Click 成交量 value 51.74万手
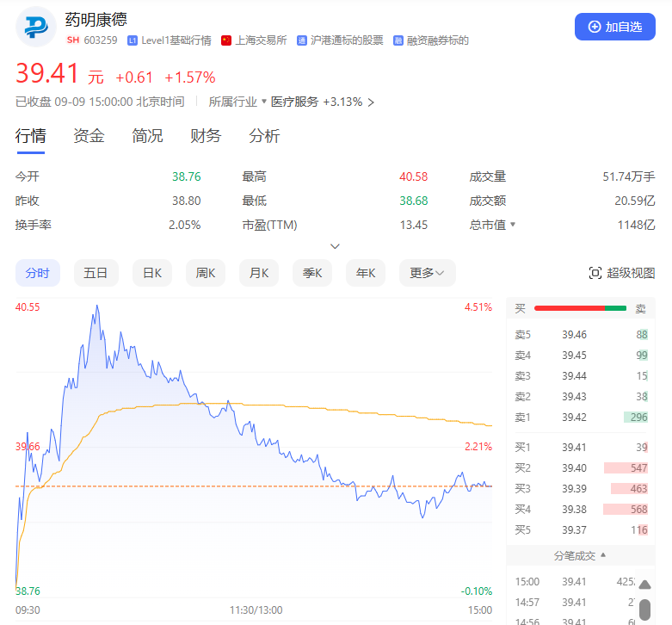Screen dimensions: 672x625 (x=629, y=176)
